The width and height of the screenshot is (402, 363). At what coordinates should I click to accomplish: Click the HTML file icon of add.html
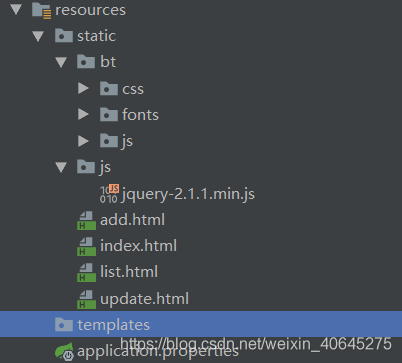pos(86,220)
